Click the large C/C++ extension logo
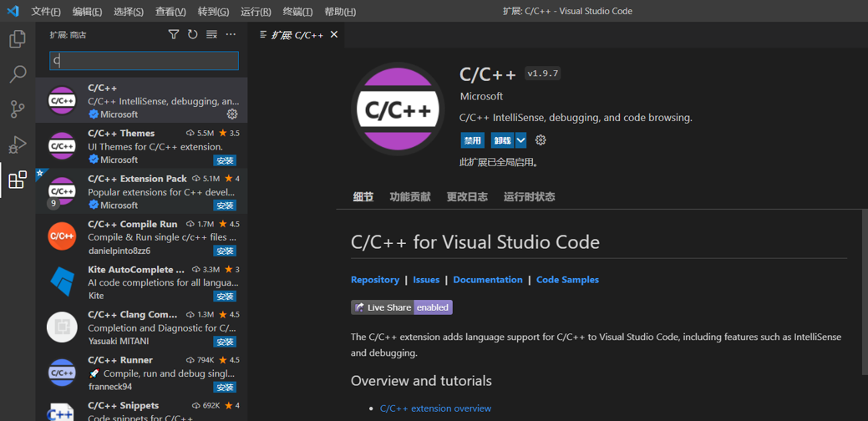868x421 pixels. pos(398,109)
